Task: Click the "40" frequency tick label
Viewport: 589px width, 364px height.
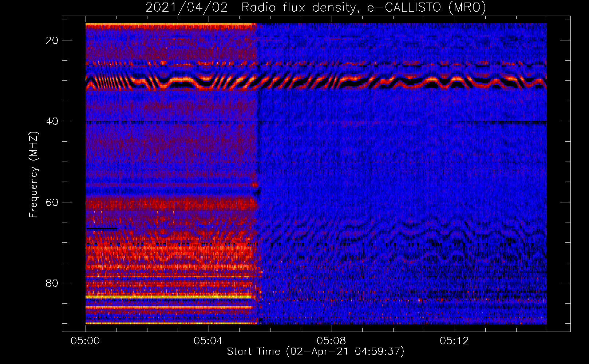Action: (x=52, y=121)
